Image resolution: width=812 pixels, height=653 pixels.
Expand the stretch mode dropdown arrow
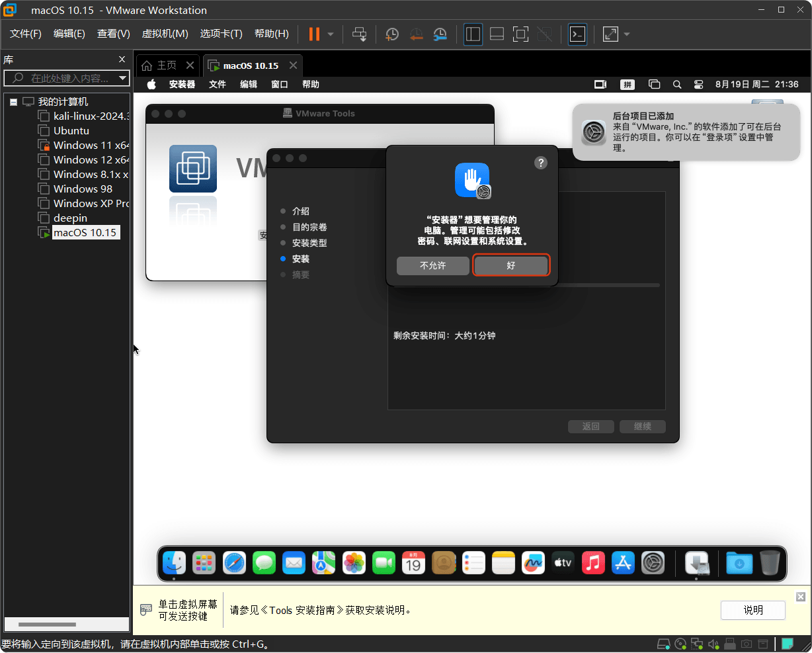pyautogui.click(x=627, y=34)
